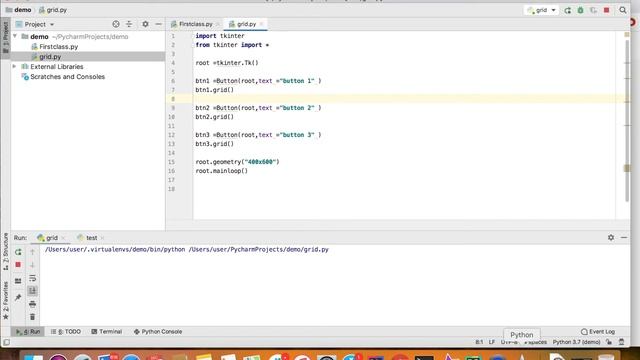The image size is (640, 360).
Task: Click the grid.py breadcrumb in navigation bar
Action: click(x=53, y=10)
